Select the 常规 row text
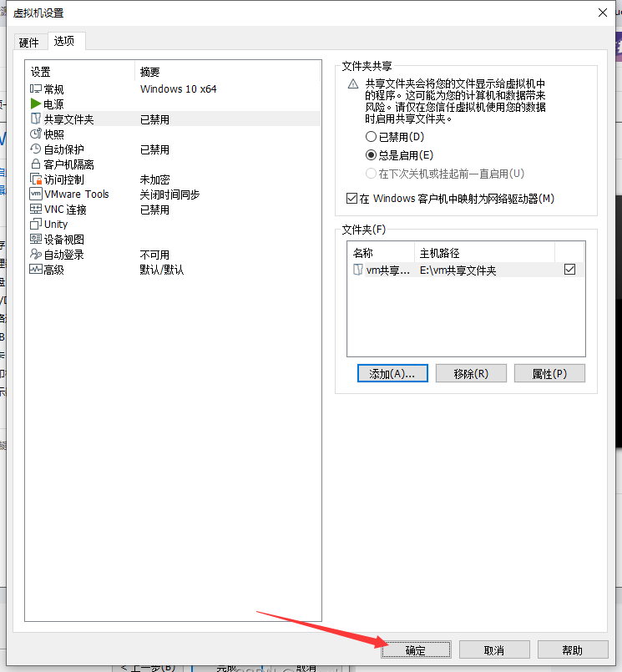 tap(54, 89)
